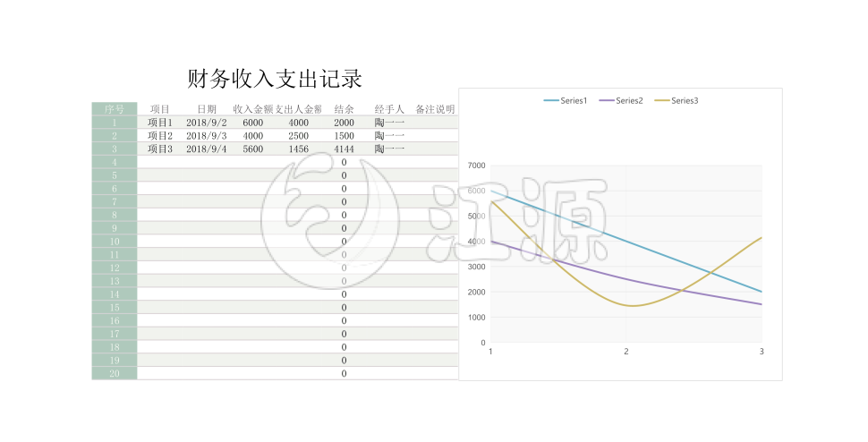Select the 备注说明 column header
Screen dimensions: 868x442
[435, 109]
